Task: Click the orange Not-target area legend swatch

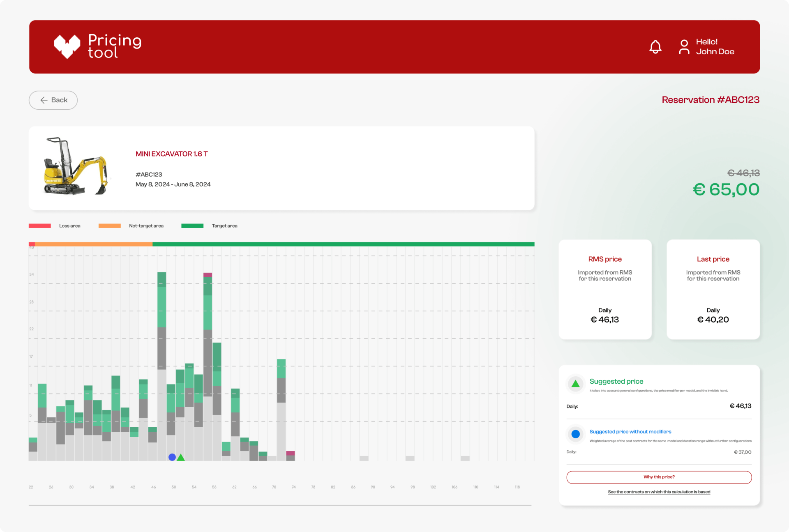Action: [x=110, y=226]
